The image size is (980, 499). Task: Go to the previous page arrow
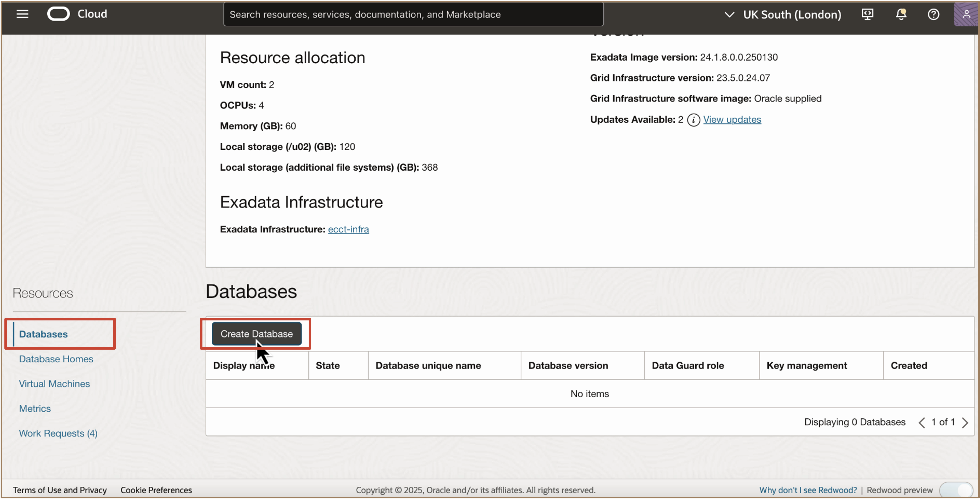click(x=921, y=422)
